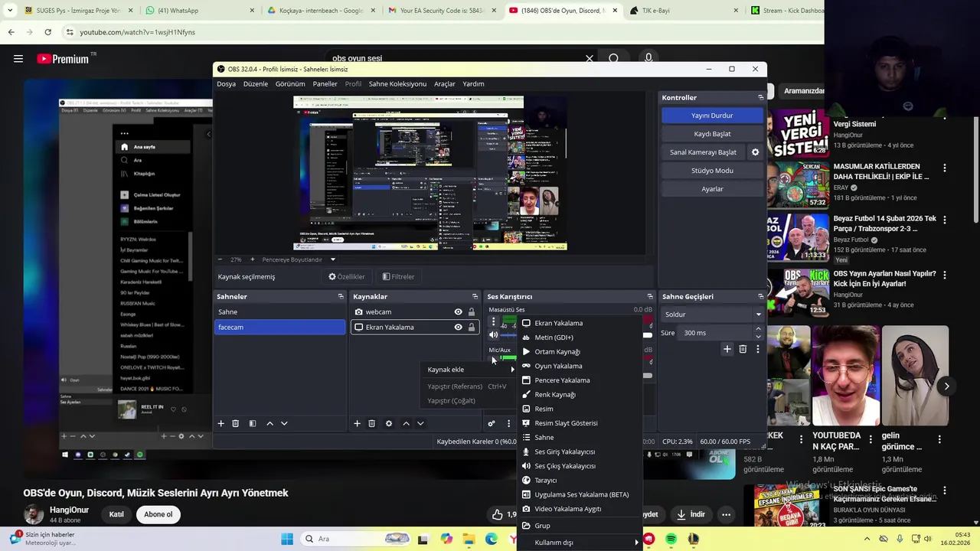The image size is (980, 551).
Task: Hide the webcam source eye icon
Action: tap(458, 312)
